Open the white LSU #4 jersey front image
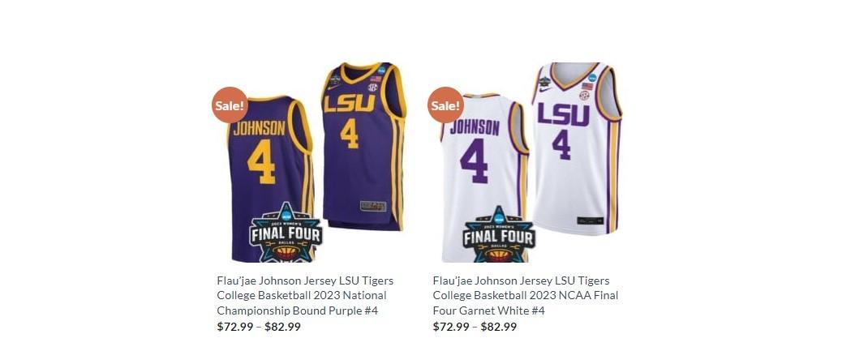The image size is (868, 364). pyautogui.click(x=576, y=148)
